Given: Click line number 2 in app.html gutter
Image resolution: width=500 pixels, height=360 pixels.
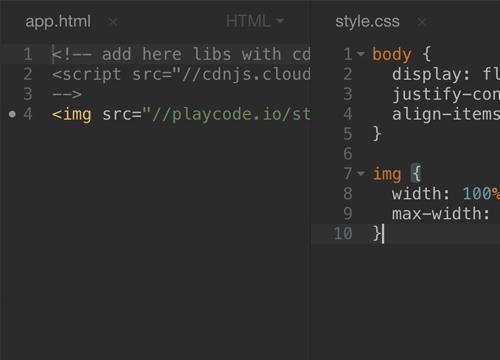Looking at the screenshot, I should tap(28, 74).
